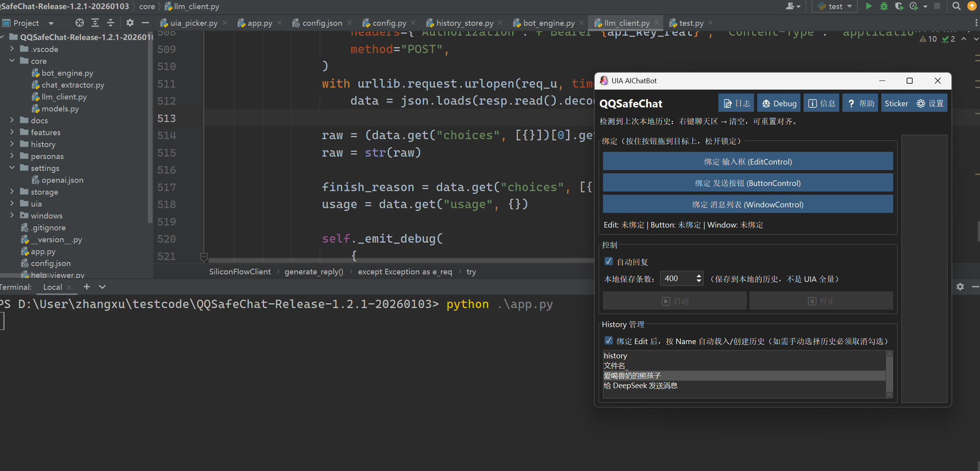
Task: Increase 本地保存条数 with spinner up arrow
Action: [699, 275]
